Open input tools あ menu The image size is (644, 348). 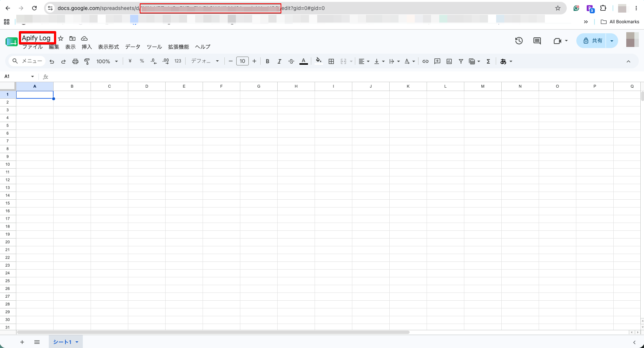[x=506, y=61]
